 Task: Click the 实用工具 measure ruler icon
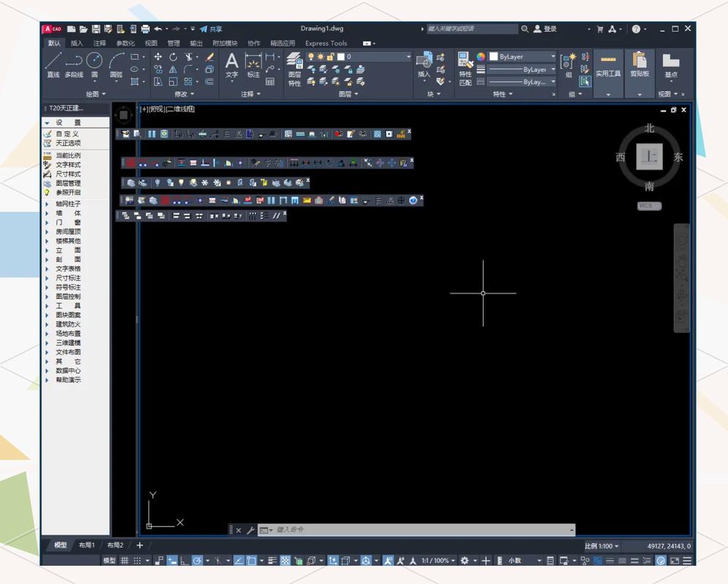[x=608, y=59]
